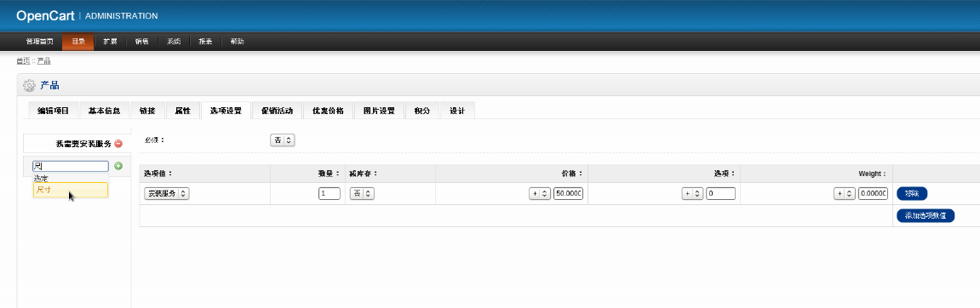This screenshot has width=980, height=308.
Task: Focus the quantity field showing 1
Action: pos(330,194)
